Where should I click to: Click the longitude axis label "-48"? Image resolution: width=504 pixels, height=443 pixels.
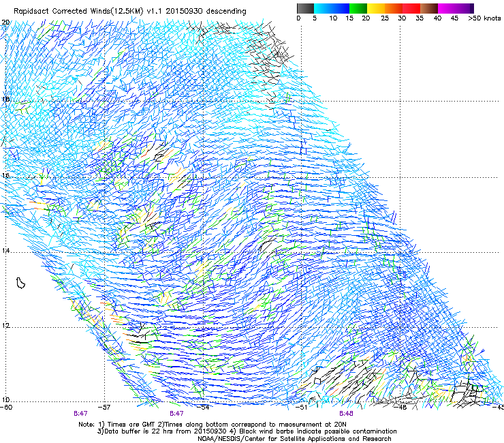(400, 408)
